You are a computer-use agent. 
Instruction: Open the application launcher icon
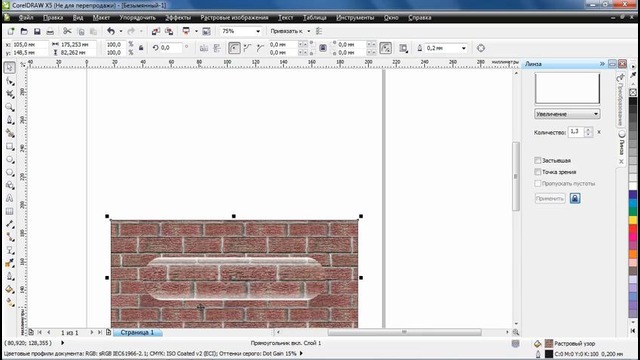tap(186, 31)
